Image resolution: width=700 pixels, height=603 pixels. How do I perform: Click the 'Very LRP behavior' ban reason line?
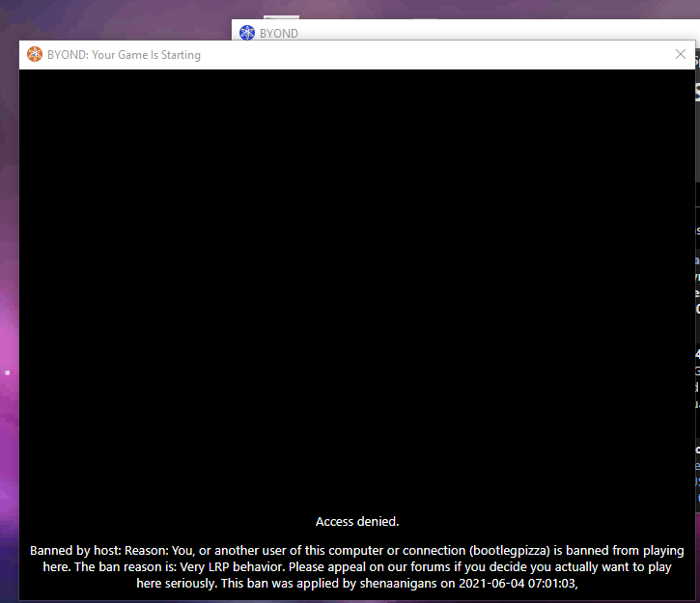[x=356, y=567]
